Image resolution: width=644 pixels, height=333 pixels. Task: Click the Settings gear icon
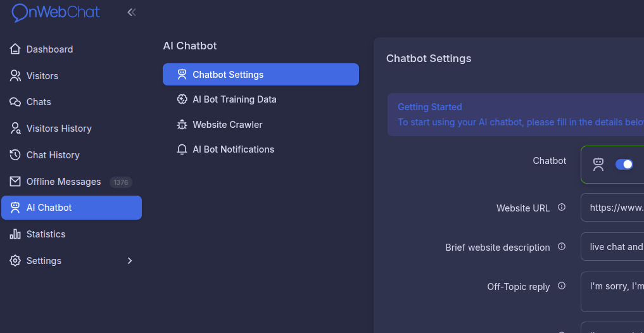(15, 261)
